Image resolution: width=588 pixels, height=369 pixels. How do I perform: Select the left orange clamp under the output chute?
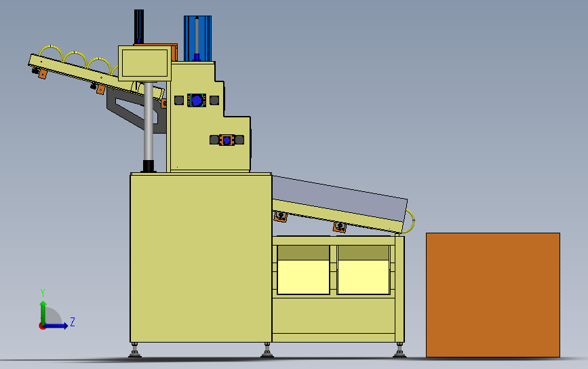tap(281, 216)
